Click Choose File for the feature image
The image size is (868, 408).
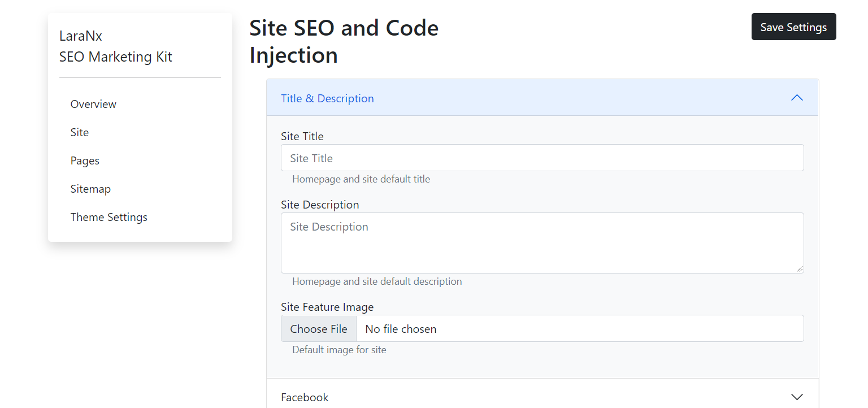pyautogui.click(x=318, y=328)
